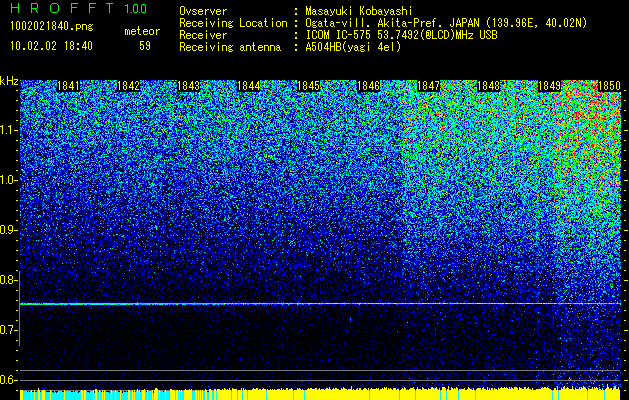Screen dimensions: 629x400
Task: Click the Receiving antenna label
Action: tap(230, 47)
